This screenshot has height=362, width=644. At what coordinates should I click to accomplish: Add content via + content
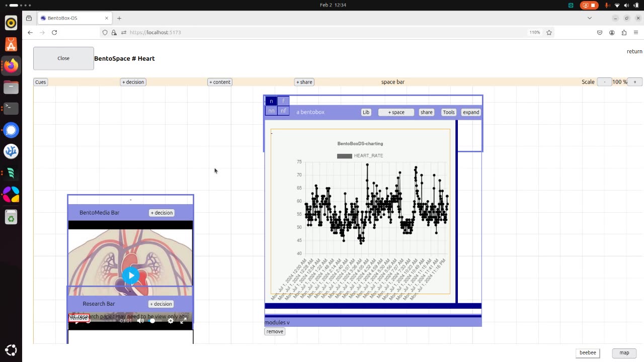220,82
